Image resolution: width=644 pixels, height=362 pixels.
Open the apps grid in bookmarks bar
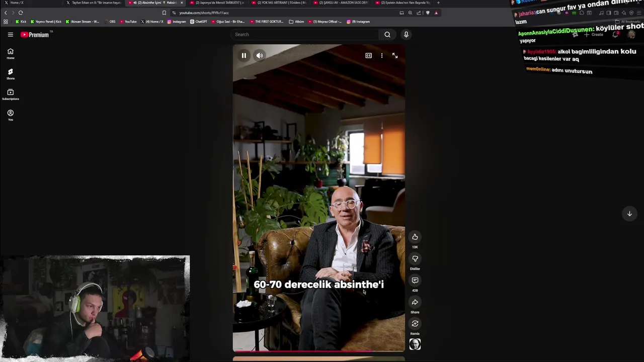point(6,22)
